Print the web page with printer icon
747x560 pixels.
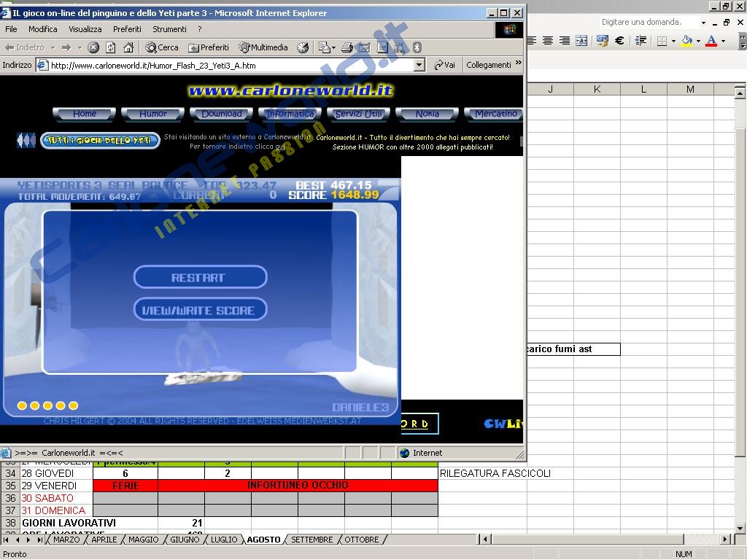[x=347, y=47]
